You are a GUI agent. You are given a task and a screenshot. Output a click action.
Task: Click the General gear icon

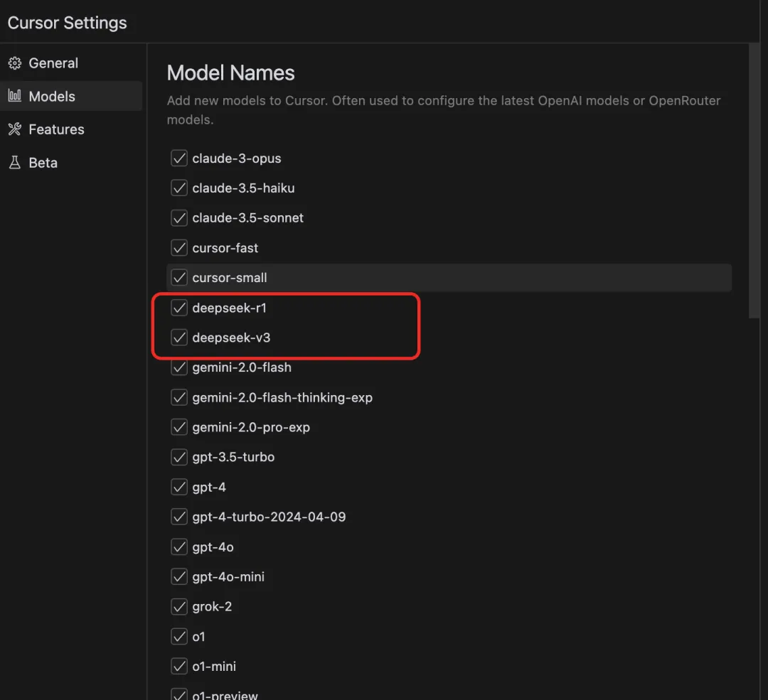click(x=15, y=63)
